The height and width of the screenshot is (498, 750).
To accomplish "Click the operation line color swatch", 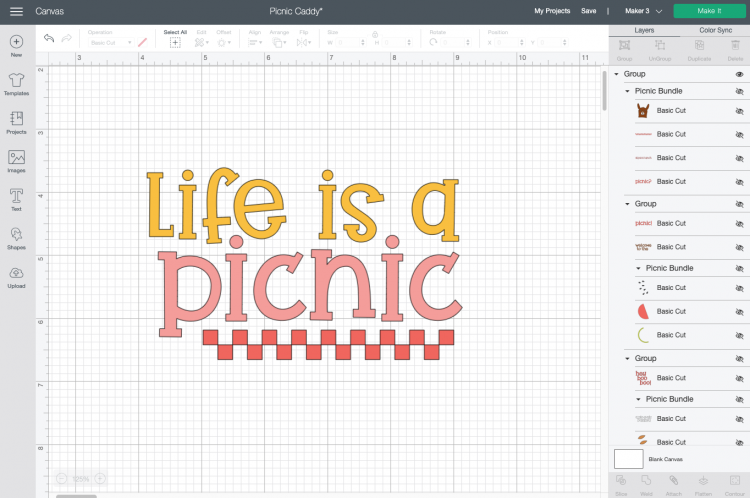I will (x=143, y=43).
